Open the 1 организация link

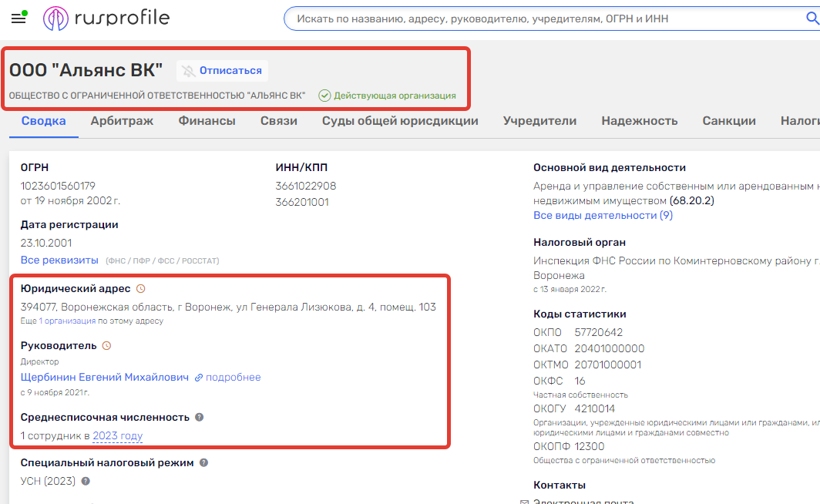(68, 321)
